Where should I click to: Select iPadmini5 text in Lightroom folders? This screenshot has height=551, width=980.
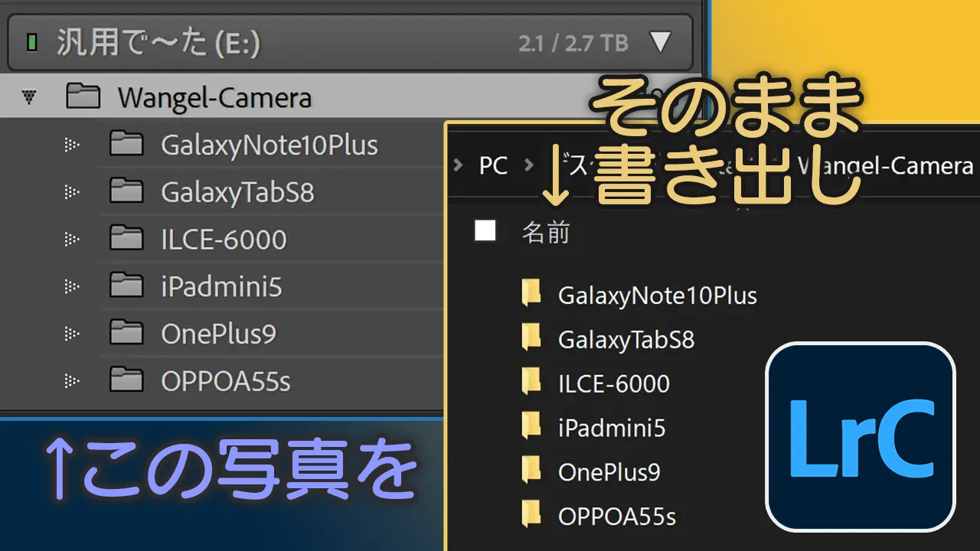coord(221,287)
